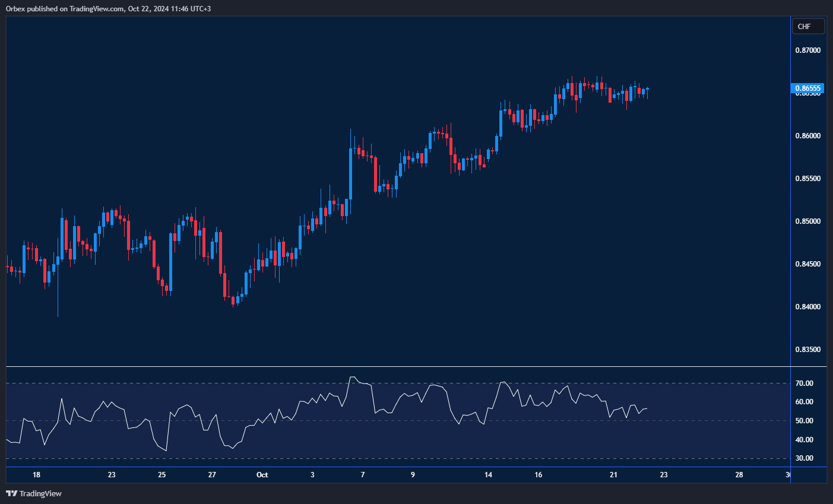Viewport: 833px width, 504px height.
Task: Select the 28 date marker on time axis
Action: [x=739, y=475]
